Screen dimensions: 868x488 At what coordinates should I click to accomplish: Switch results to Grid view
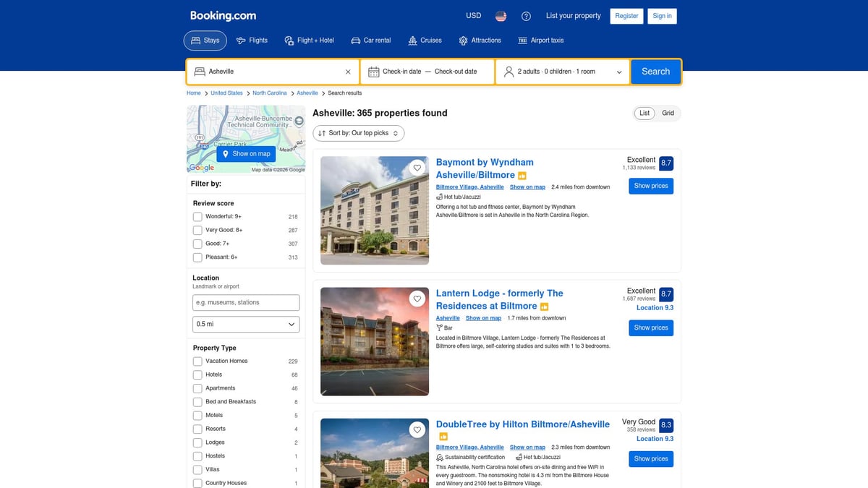coord(668,113)
